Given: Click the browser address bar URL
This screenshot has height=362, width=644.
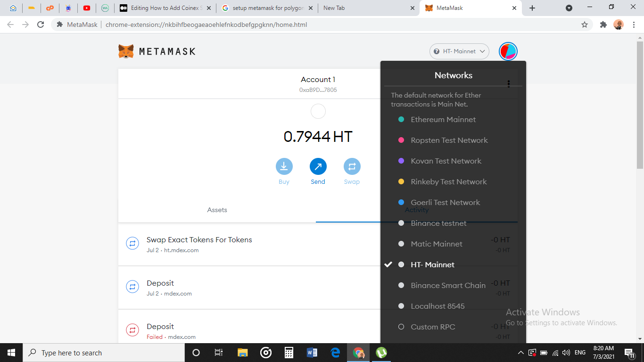Looking at the screenshot, I should [x=206, y=25].
